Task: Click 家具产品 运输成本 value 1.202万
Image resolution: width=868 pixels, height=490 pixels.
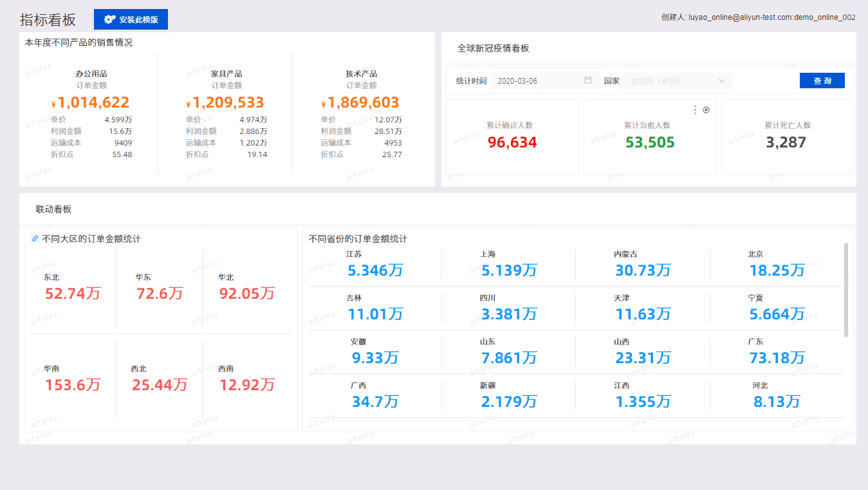Action: (x=253, y=143)
